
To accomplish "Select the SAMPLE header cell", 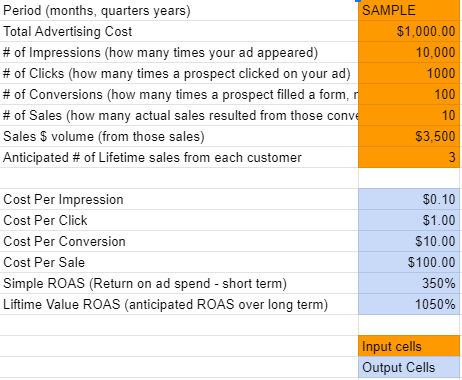I will pyautogui.click(x=409, y=10).
